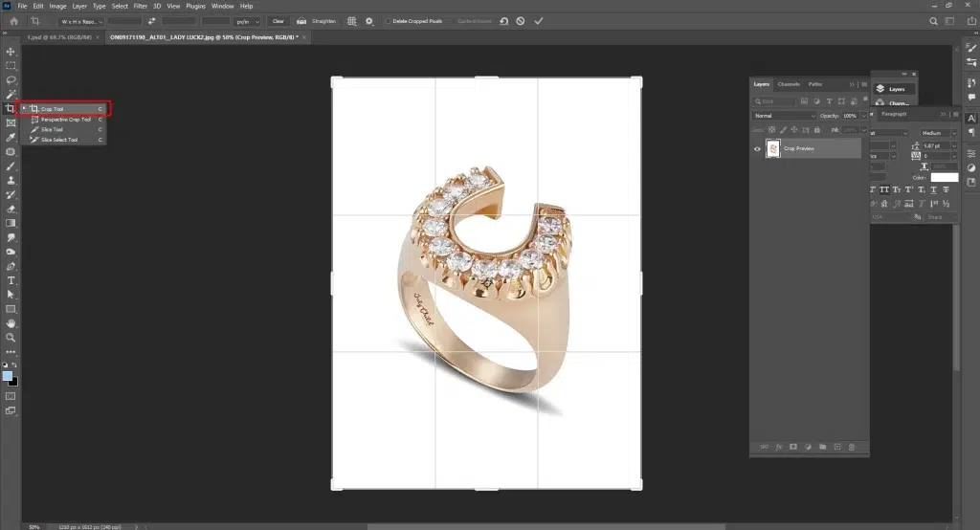
Task: Expand the Layers panel double-arrow
Action: click(x=851, y=84)
